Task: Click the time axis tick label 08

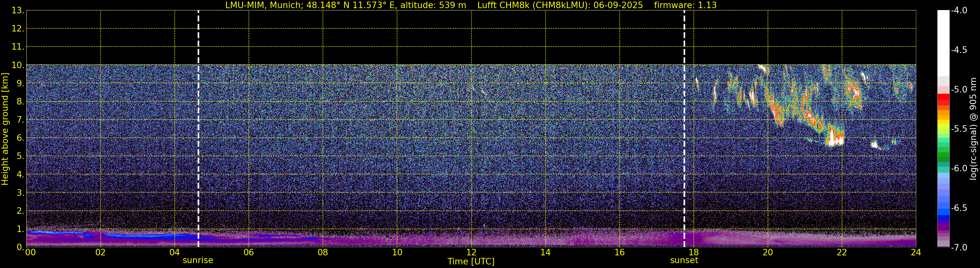Action: click(323, 252)
